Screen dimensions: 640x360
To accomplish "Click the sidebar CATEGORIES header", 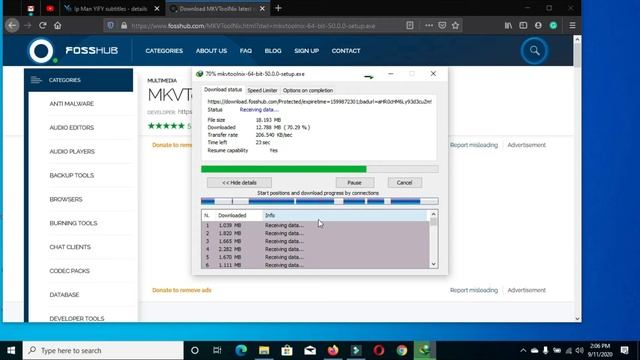I will coord(79,80).
